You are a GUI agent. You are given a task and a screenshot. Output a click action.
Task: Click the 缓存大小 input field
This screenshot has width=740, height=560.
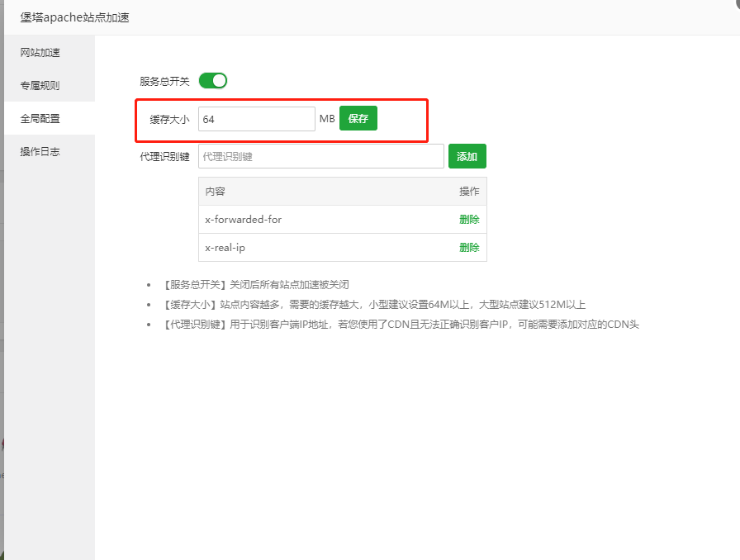[x=257, y=119]
